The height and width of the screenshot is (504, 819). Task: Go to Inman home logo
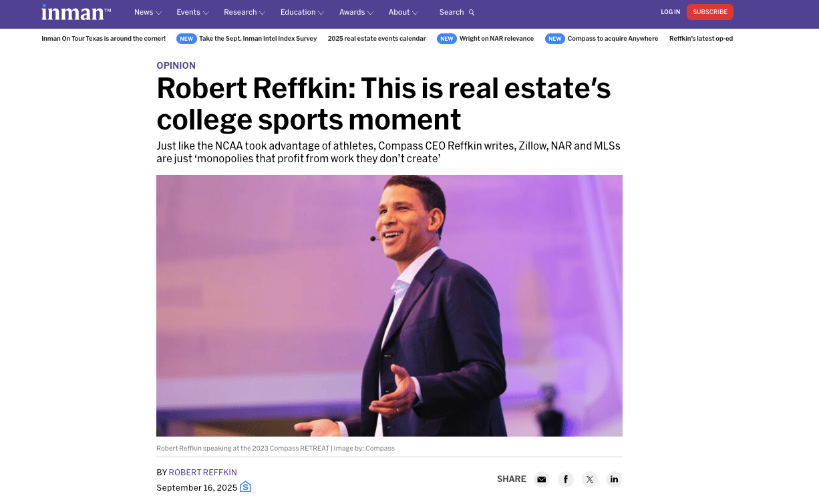pos(76,12)
